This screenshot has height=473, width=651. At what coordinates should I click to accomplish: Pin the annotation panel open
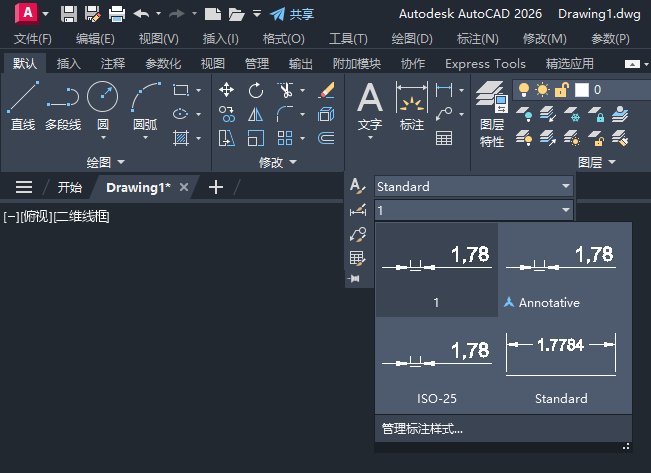354,278
